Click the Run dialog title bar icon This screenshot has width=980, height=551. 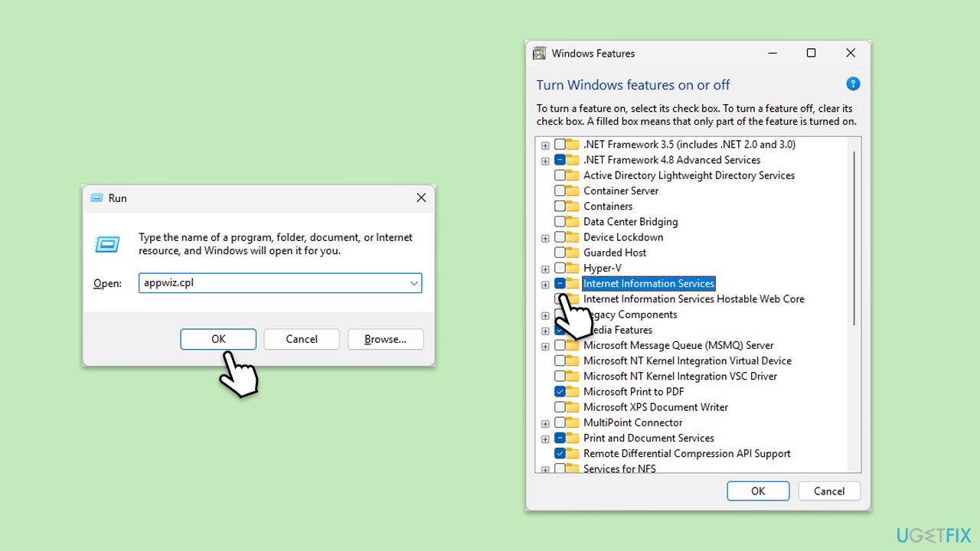(x=96, y=198)
